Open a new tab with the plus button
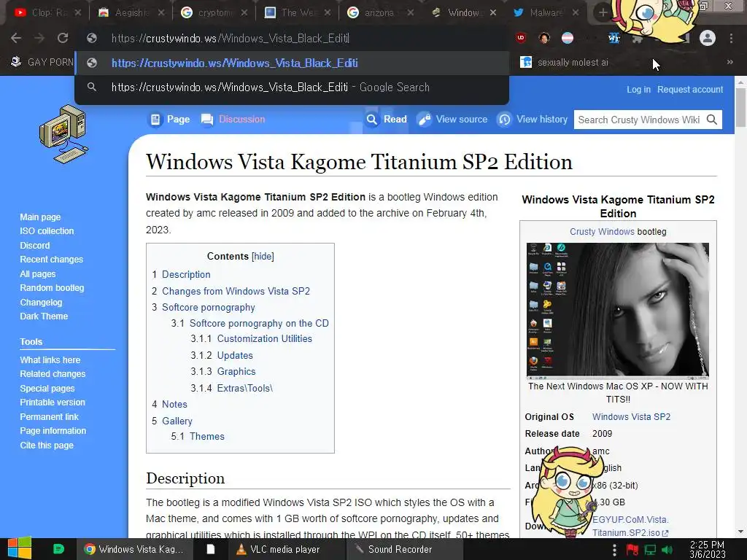This screenshot has width=747, height=560. click(x=603, y=12)
